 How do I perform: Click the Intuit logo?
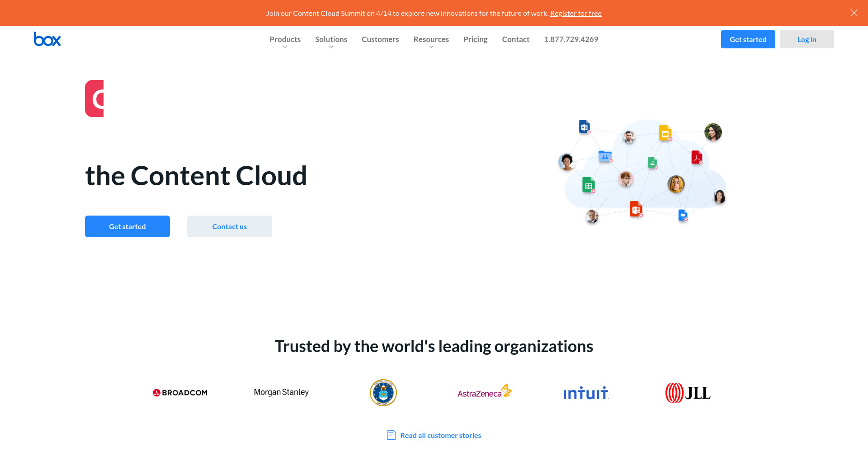click(x=586, y=393)
